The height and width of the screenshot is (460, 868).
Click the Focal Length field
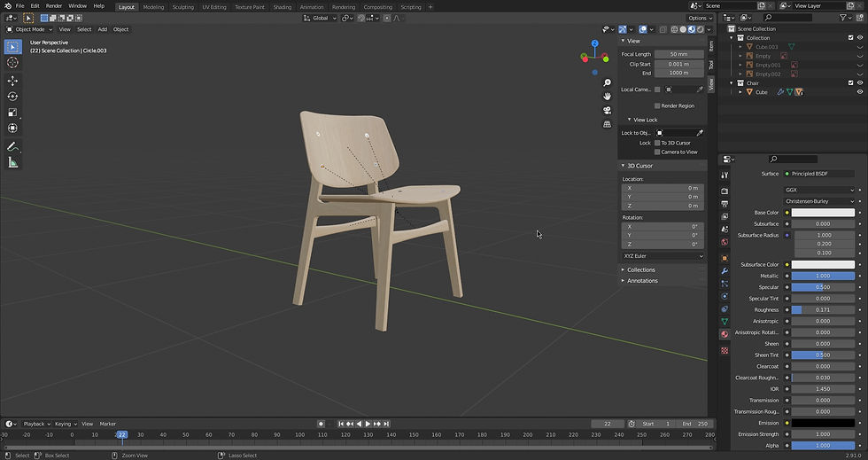coord(679,54)
